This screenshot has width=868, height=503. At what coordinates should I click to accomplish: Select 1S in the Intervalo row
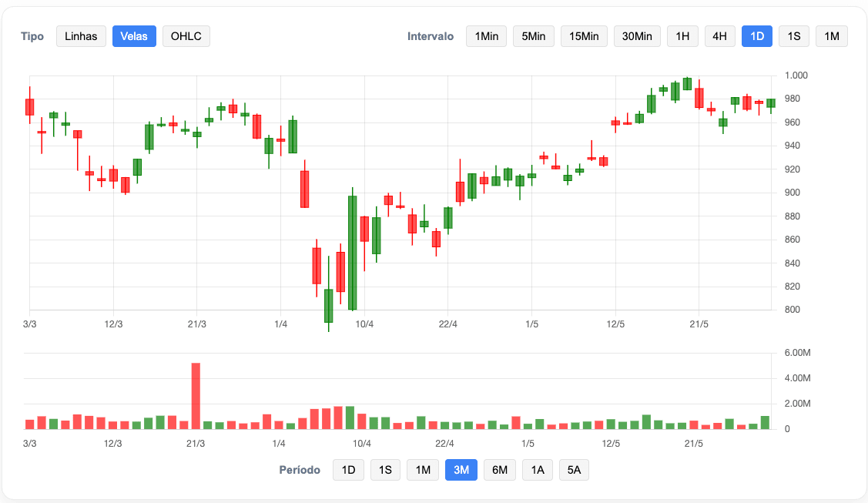click(794, 36)
